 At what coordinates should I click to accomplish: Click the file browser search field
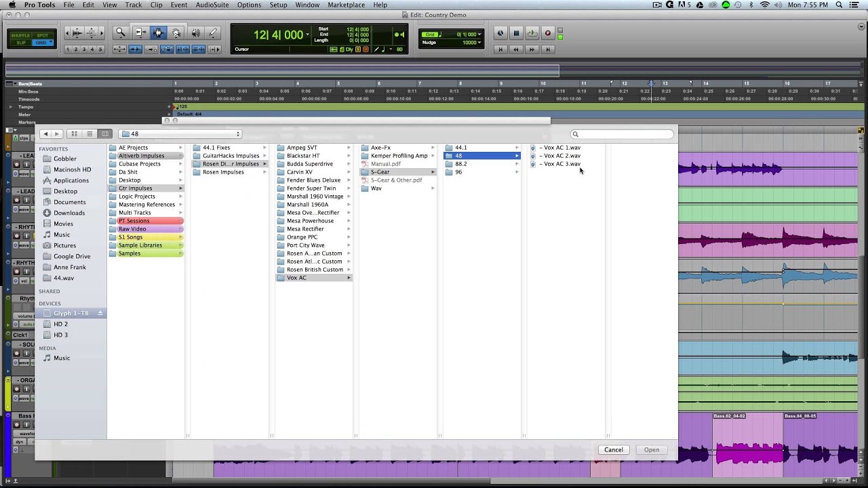[622, 134]
